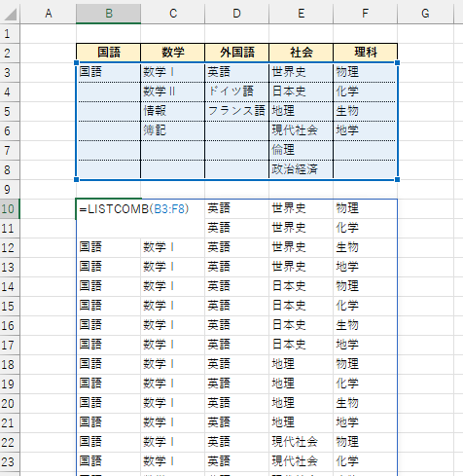
Task: Click cell E5 containing 地理
Action: (302, 111)
